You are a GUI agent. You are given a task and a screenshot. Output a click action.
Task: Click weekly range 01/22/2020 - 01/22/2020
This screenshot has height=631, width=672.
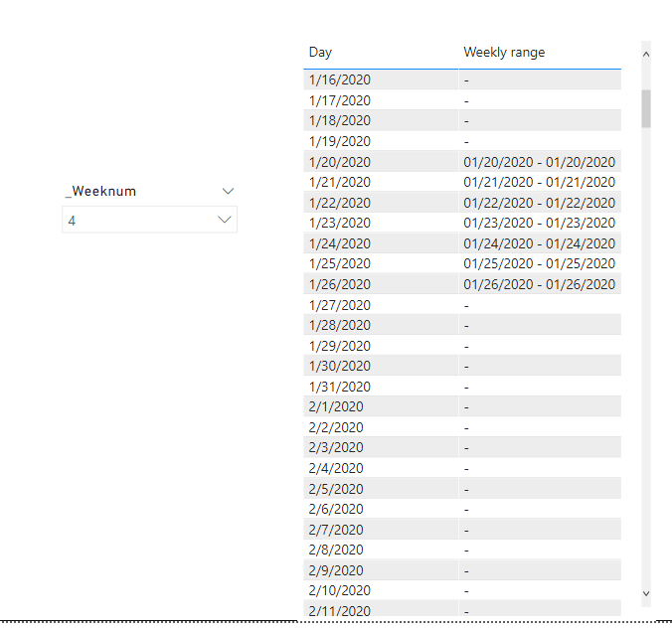pyautogui.click(x=539, y=203)
